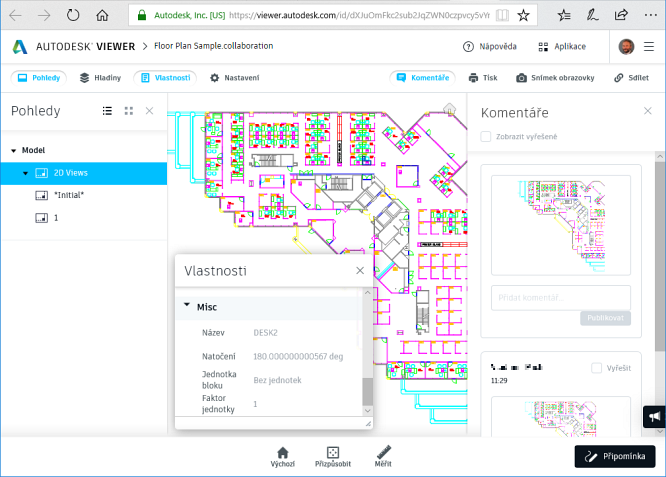Open Nastavení settings
The height and width of the screenshot is (477, 666).
click(234, 78)
